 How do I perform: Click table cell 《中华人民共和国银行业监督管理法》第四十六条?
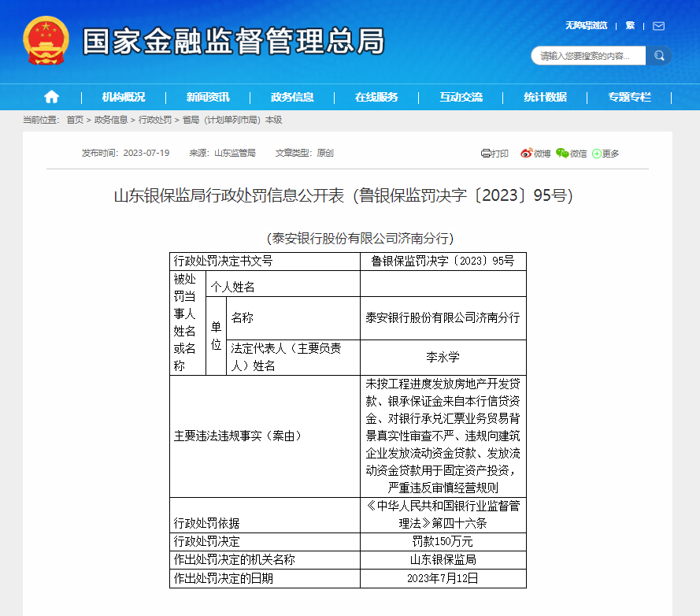pyautogui.click(x=443, y=515)
